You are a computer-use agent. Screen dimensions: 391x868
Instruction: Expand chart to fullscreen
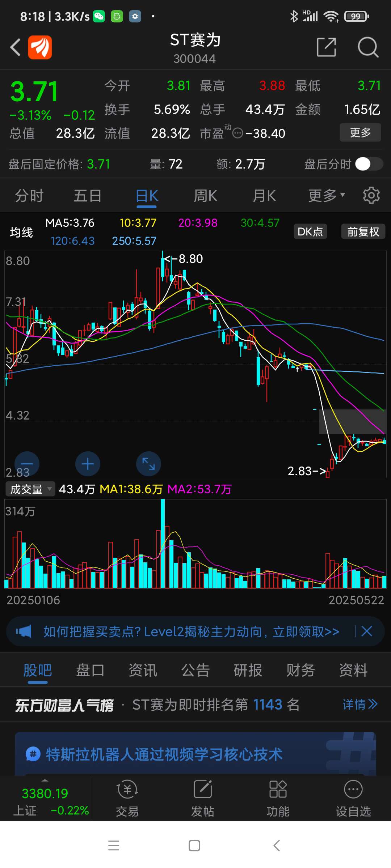pyautogui.click(x=148, y=464)
